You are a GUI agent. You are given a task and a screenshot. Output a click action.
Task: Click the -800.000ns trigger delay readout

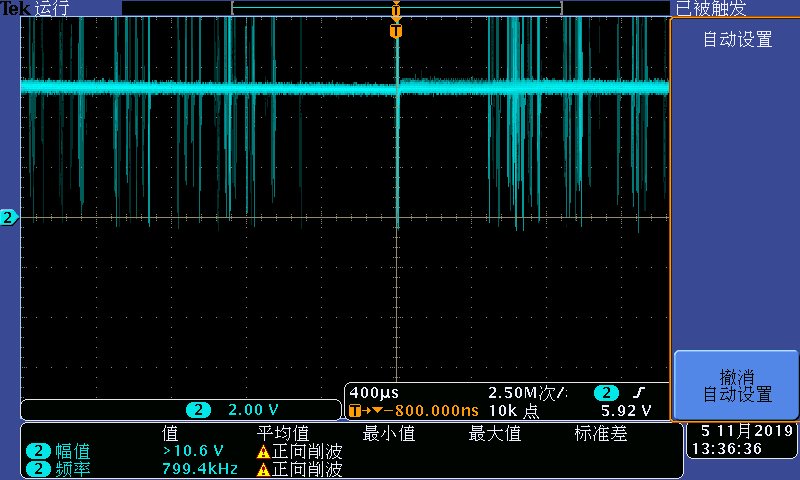pyautogui.click(x=432, y=411)
